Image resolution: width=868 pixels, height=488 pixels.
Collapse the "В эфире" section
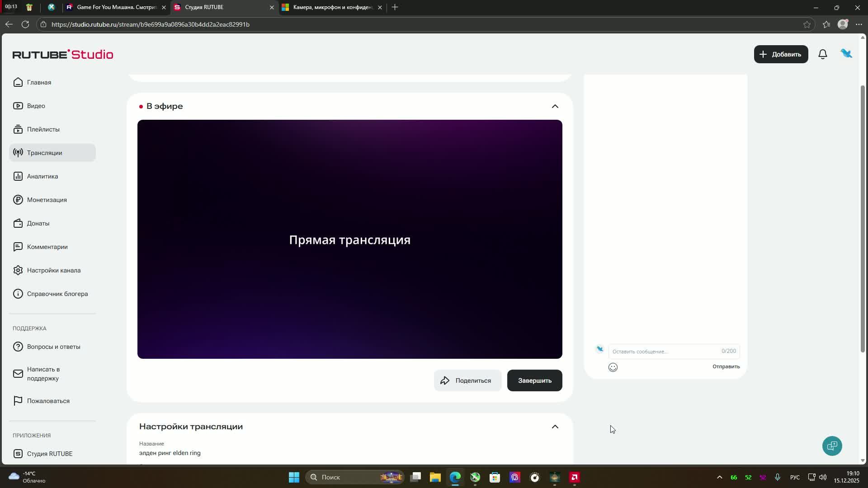click(x=555, y=106)
